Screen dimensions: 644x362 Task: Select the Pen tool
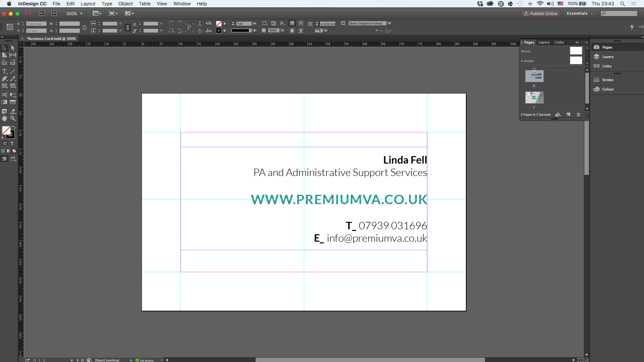tap(4, 78)
